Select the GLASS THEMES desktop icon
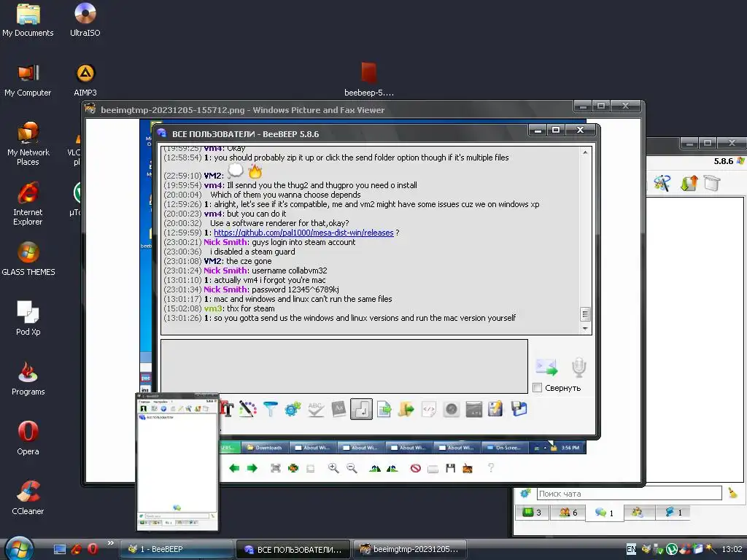This screenshot has height=560, width=747. click(28, 259)
